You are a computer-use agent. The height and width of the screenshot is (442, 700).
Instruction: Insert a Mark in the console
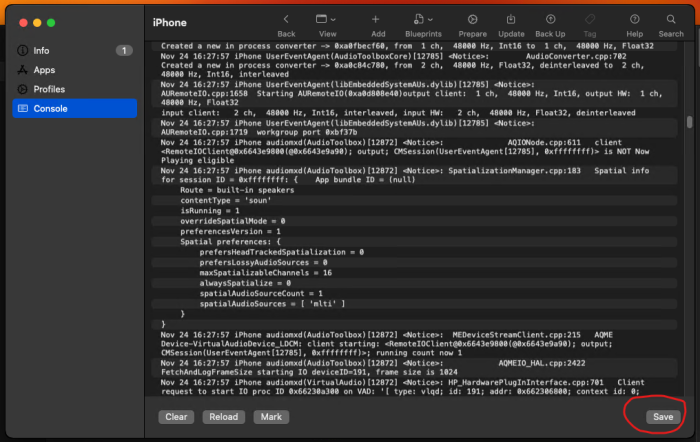click(x=271, y=417)
